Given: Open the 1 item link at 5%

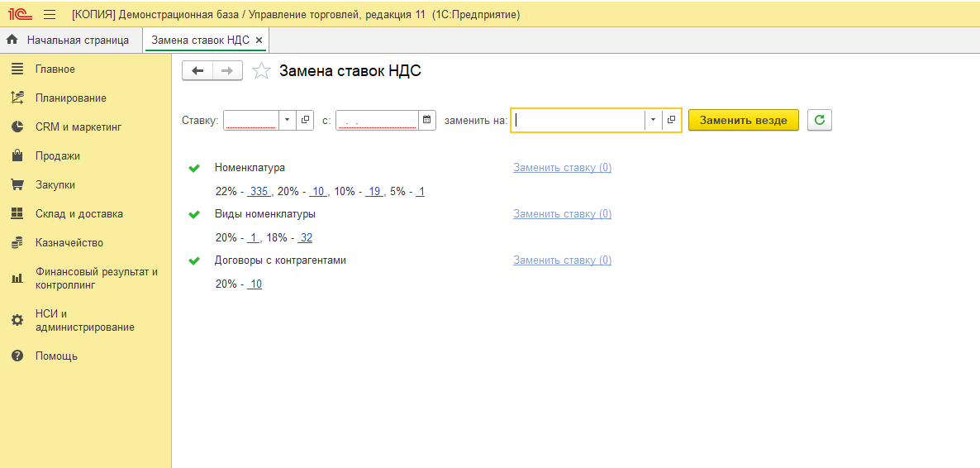Looking at the screenshot, I should [421, 192].
